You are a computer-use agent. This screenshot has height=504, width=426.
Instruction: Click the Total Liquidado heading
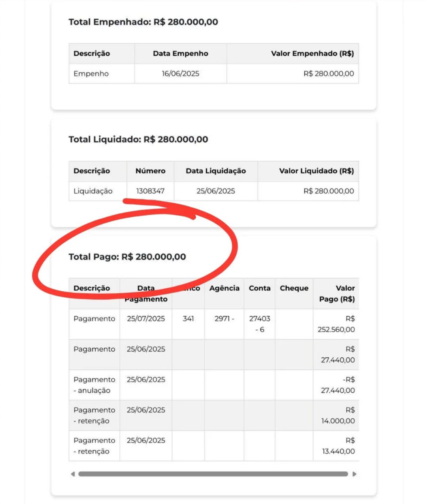tap(138, 139)
